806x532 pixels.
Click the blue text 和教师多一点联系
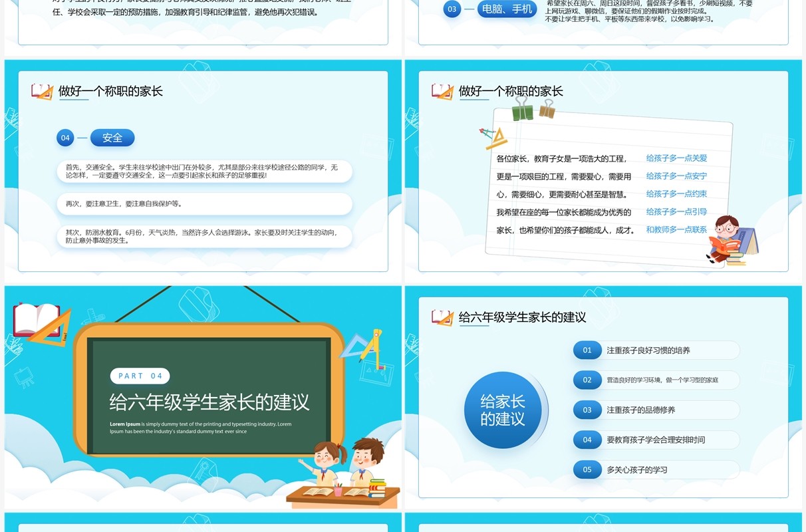tap(676, 229)
